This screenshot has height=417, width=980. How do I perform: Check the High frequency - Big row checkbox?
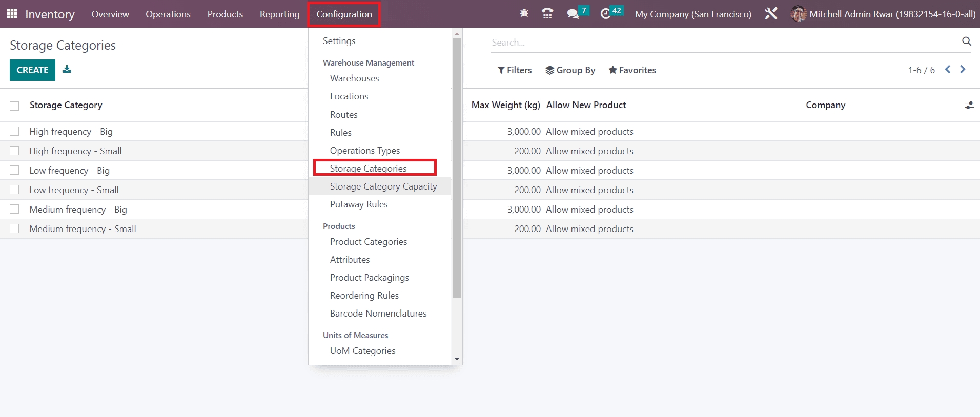(x=14, y=132)
